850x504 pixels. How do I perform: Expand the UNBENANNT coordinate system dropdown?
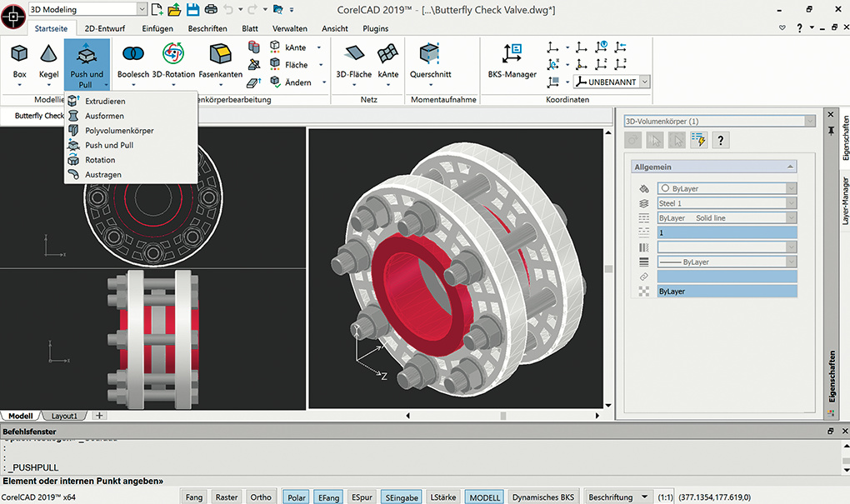point(644,82)
